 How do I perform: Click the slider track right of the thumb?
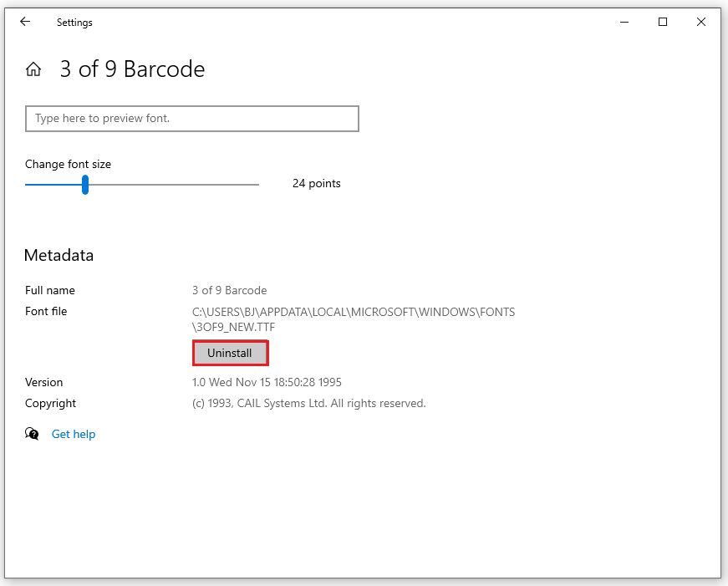[x=176, y=184]
